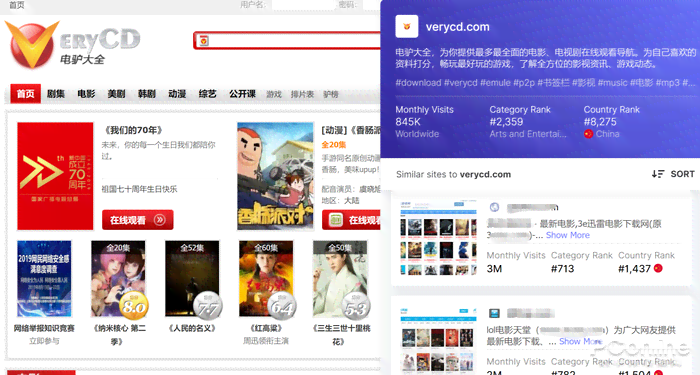Open the 排片表 navigation link

pyautogui.click(x=302, y=95)
